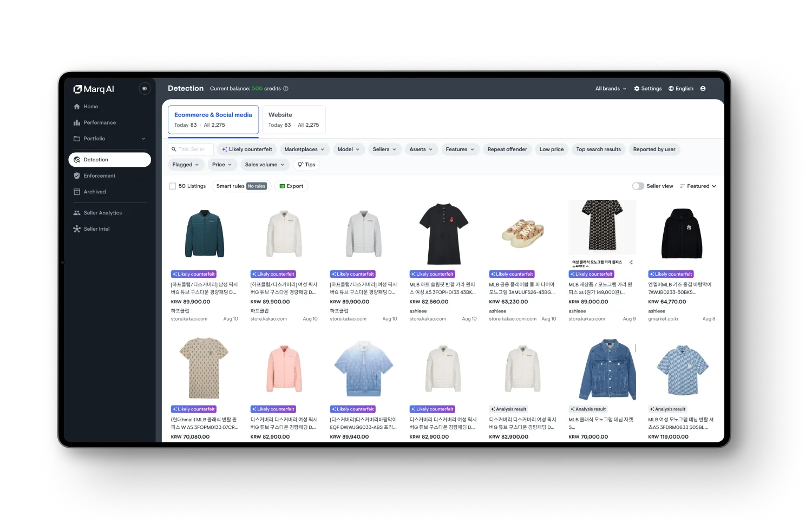The image size is (812, 522).
Task: Open the Marketplaces filter dropdown
Action: click(x=305, y=149)
